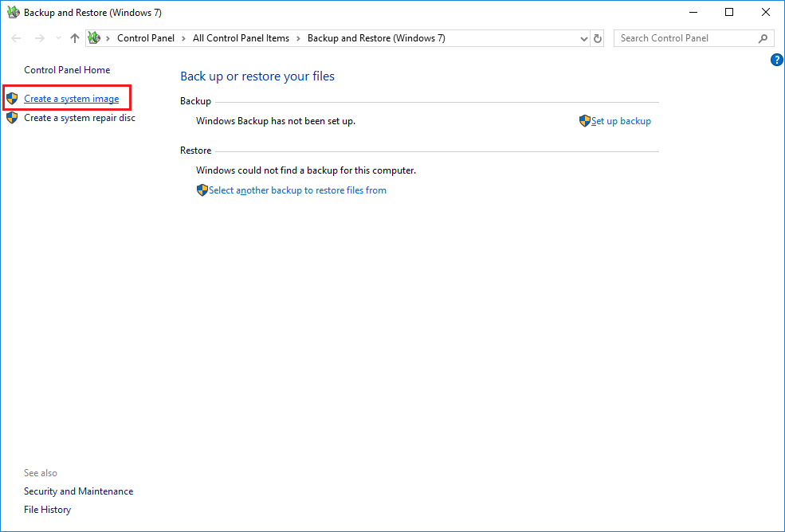Refresh the Control Panel view

click(597, 38)
